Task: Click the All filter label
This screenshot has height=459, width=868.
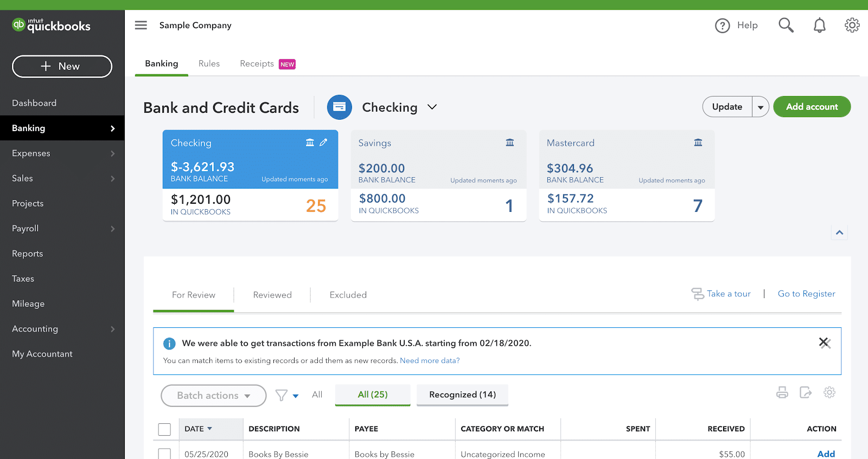Action: pos(317,395)
